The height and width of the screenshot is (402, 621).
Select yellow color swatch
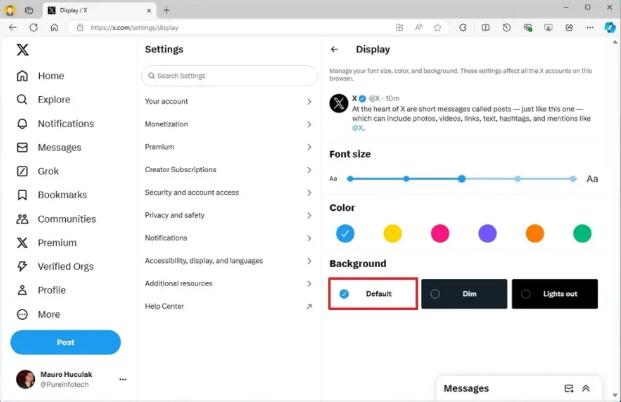(392, 233)
